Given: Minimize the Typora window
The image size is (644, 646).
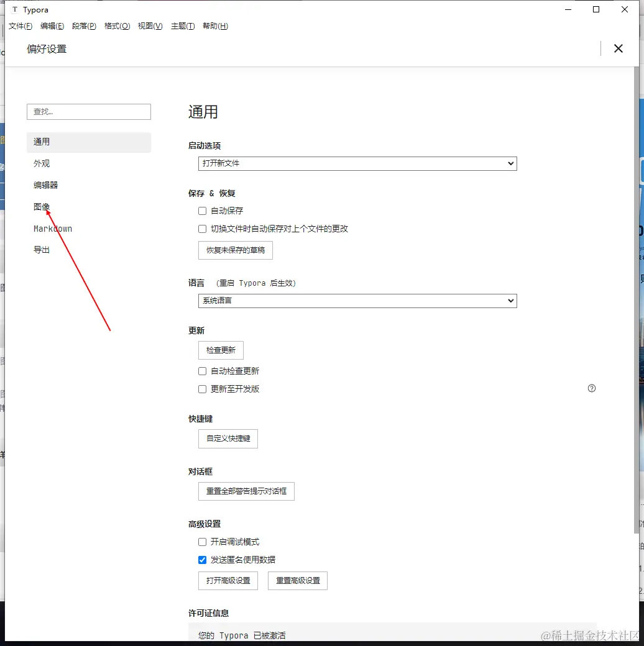Looking at the screenshot, I should point(568,9).
